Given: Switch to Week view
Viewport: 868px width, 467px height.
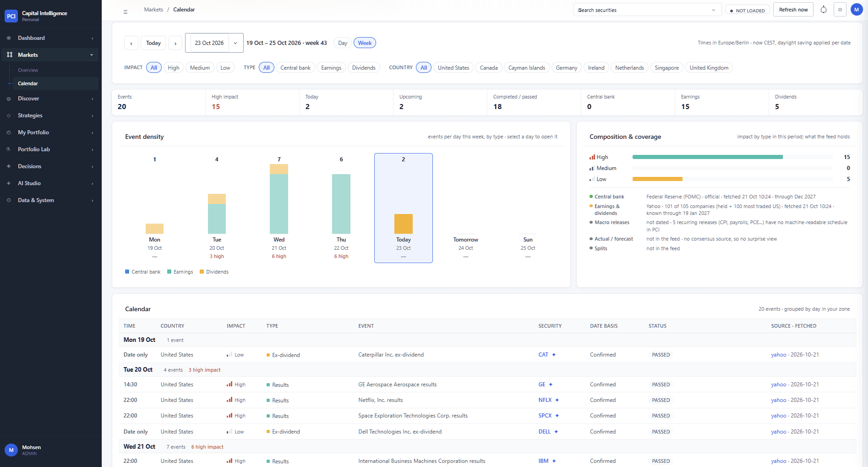Looking at the screenshot, I should [x=365, y=43].
